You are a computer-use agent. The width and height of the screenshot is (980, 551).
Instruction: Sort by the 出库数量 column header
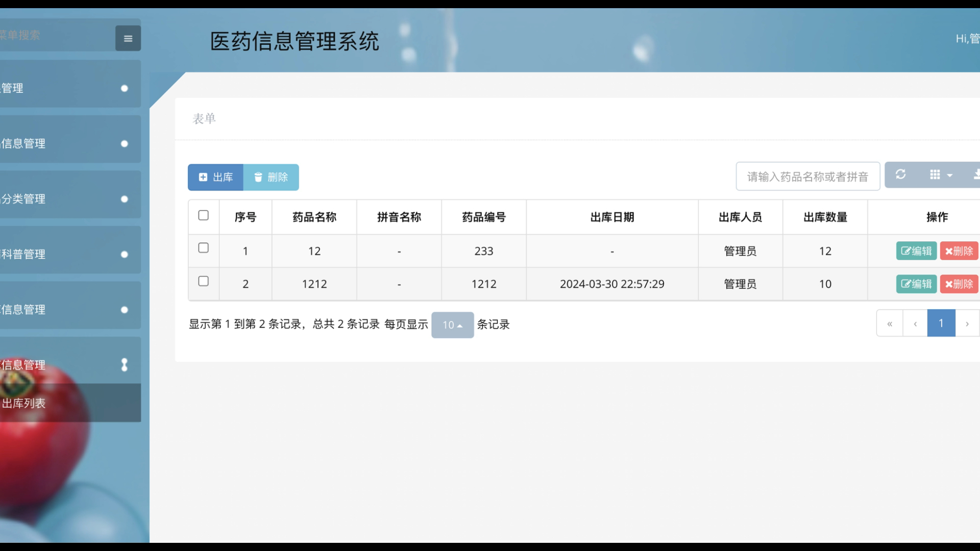[825, 217]
